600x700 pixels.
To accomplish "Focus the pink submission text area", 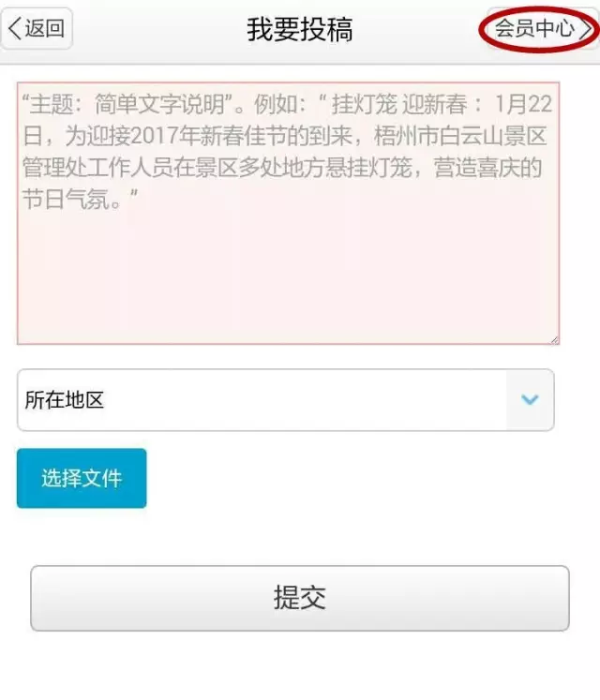I will pyautogui.click(x=288, y=214).
